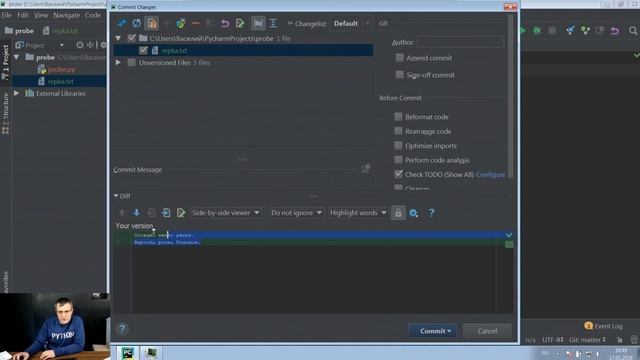Toggle the lock read-only icon in Diff
Image resolution: width=640 pixels, height=360 pixels.
[x=398, y=213]
